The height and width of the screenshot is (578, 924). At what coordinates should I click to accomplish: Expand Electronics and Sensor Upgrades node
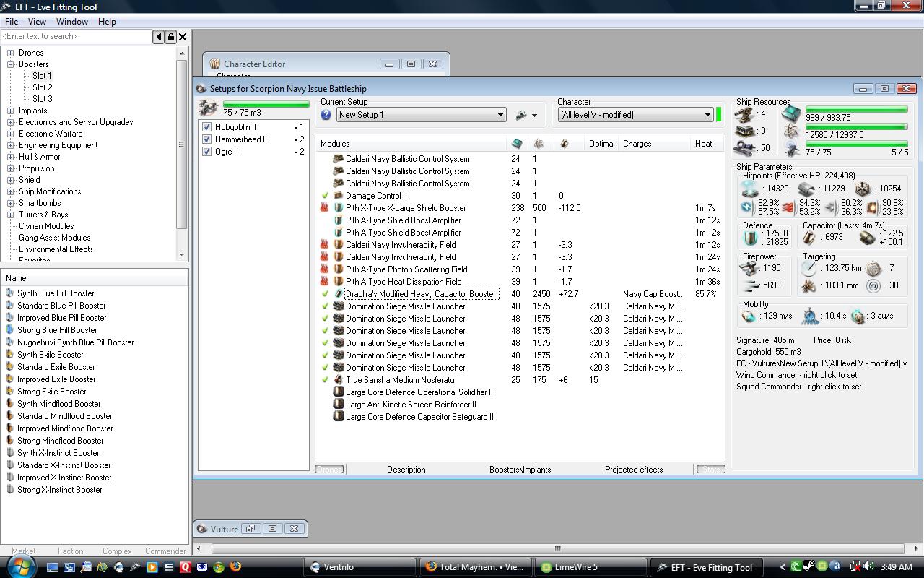(x=11, y=122)
